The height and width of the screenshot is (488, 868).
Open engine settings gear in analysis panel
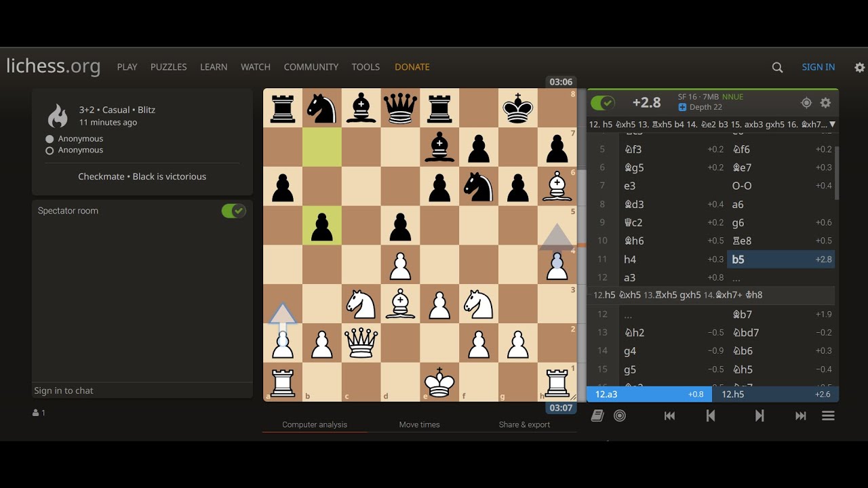(825, 103)
